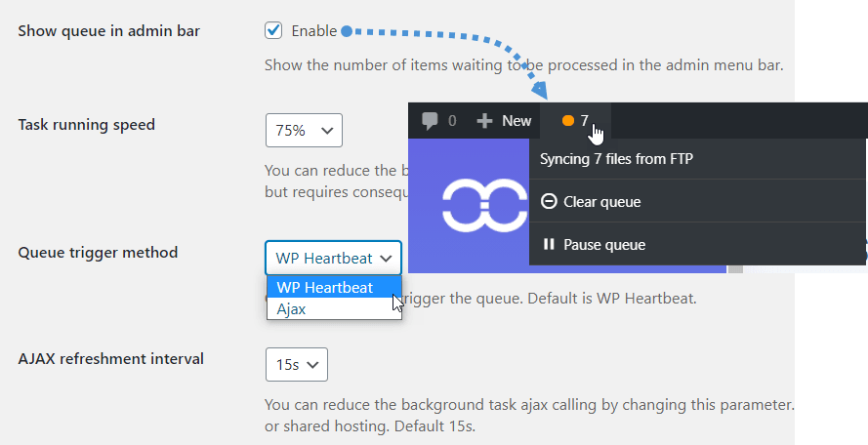Click the pause bars icon

549,244
